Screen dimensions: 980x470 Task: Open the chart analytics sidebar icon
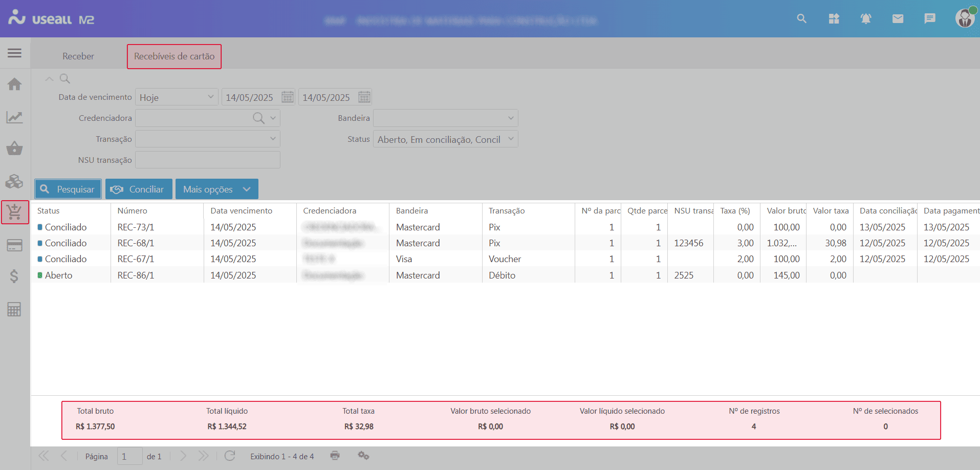[14, 117]
